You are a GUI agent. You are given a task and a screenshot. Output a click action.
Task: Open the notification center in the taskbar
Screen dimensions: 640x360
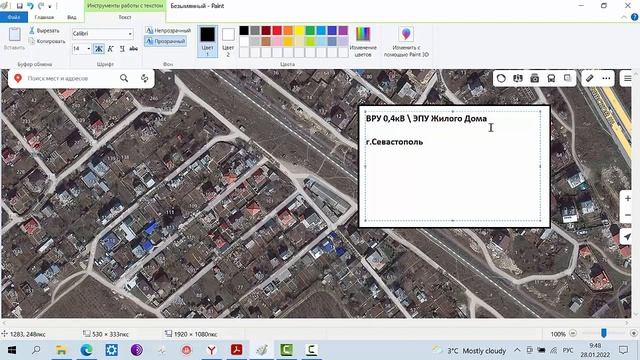click(x=623, y=350)
